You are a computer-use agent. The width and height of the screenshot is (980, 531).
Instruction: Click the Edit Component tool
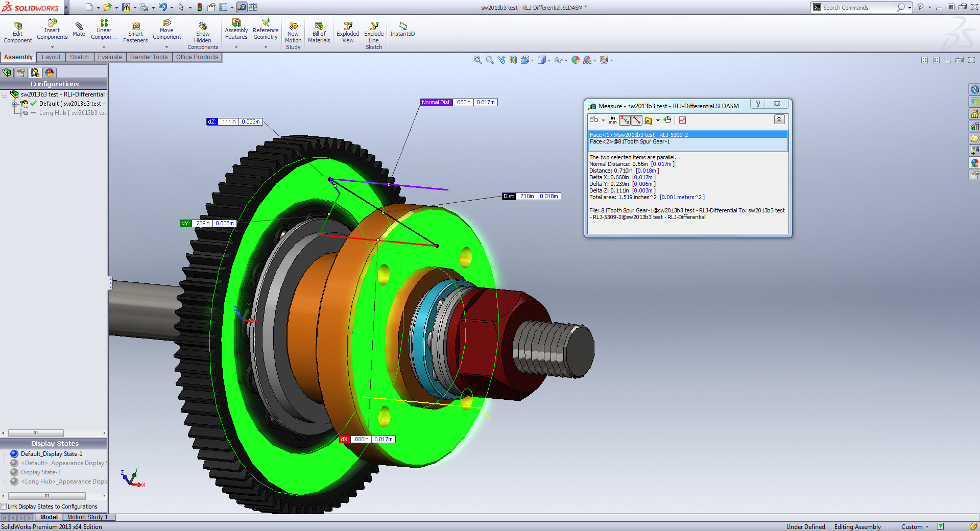pos(17,32)
